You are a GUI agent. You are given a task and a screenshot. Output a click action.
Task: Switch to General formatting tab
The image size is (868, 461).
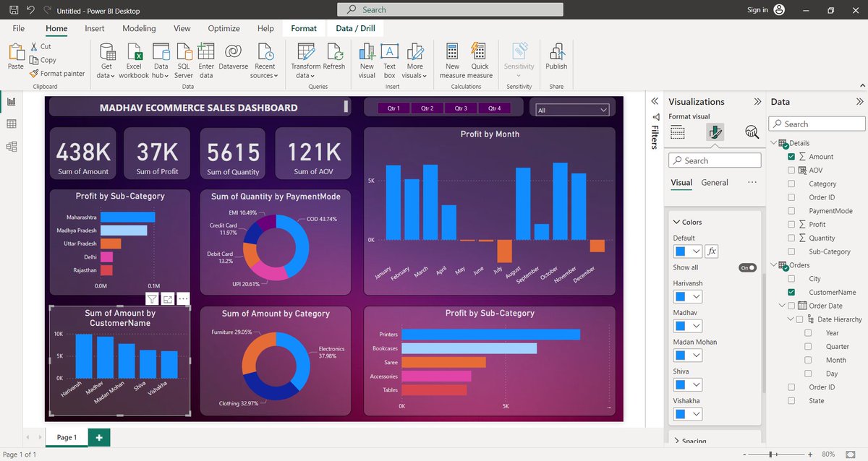(715, 183)
